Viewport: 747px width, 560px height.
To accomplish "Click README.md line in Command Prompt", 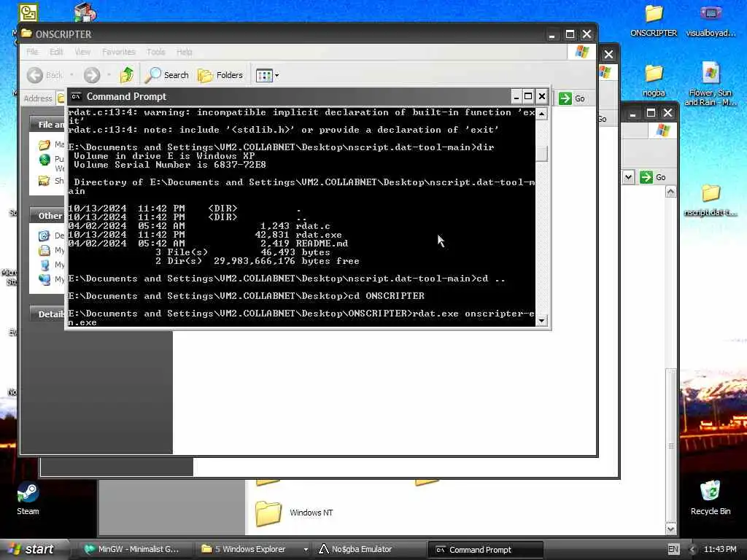I will (208, 244).
